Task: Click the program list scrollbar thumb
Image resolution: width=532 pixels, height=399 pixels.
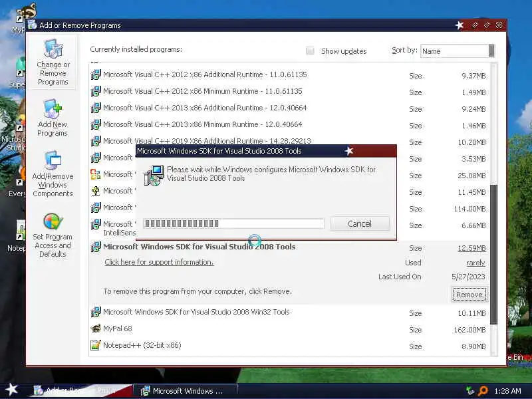Action: pyautogui.click(x=493, y=254)
